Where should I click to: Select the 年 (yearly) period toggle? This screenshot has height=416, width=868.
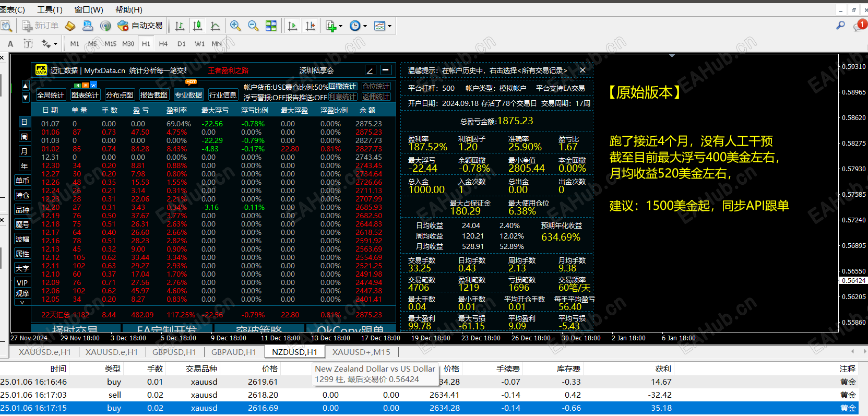click(24, 166)
